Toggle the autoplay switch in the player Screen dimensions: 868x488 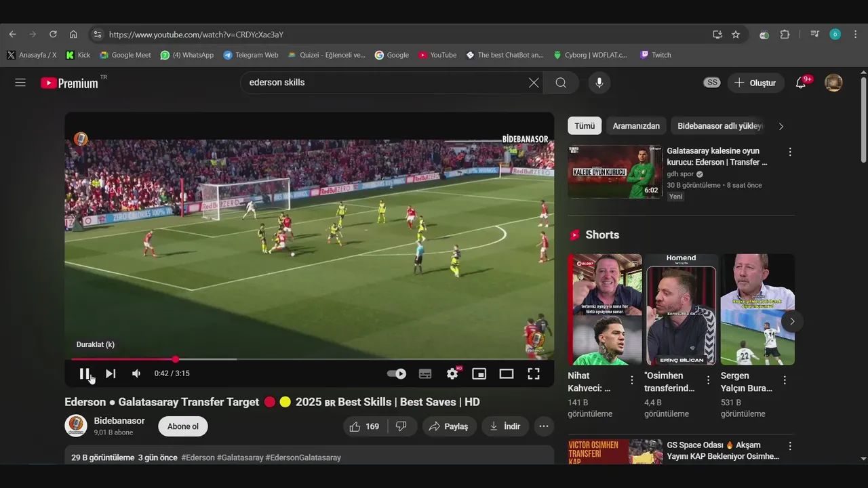click(x=397, y=373)
